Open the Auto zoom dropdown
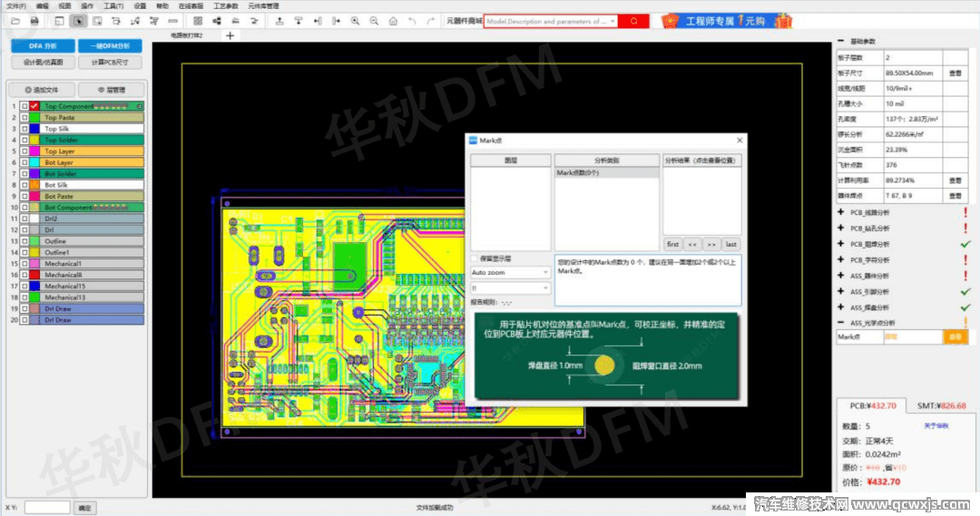 tap(510, 272)
